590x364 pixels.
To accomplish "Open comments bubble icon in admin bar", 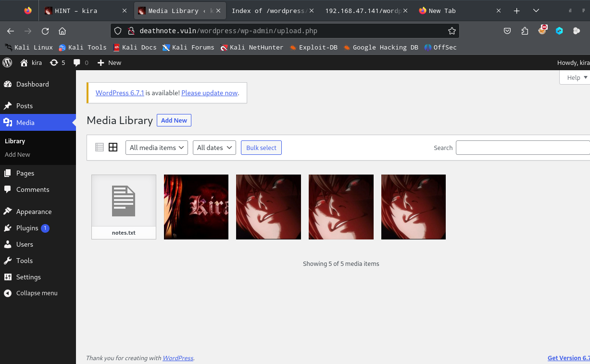I will click(77, 63).
